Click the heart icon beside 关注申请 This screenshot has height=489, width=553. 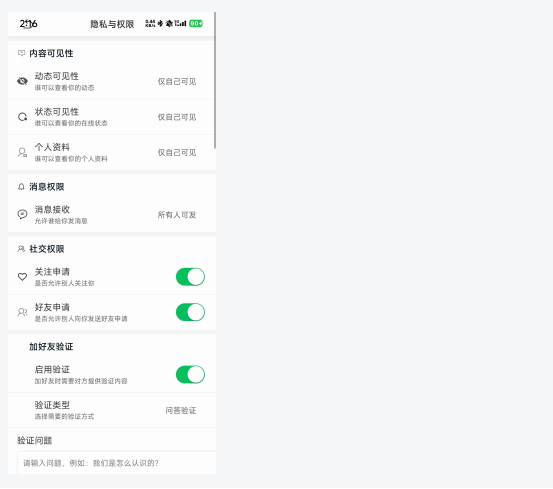(22, 277)
